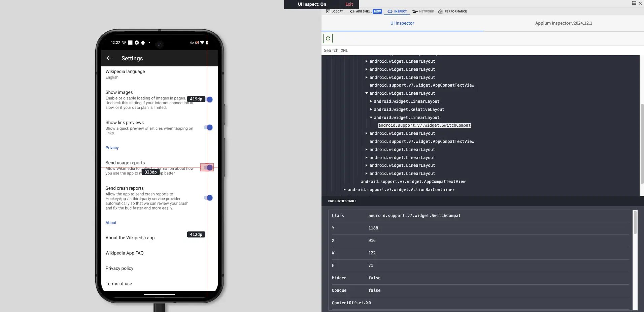Open the NETWORK tab
644x312 pixels.
(423, 11)
